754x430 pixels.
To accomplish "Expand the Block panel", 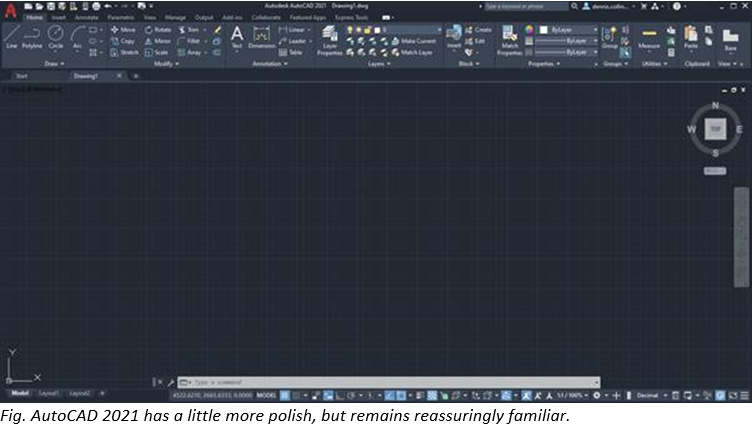I will (469, 63).
